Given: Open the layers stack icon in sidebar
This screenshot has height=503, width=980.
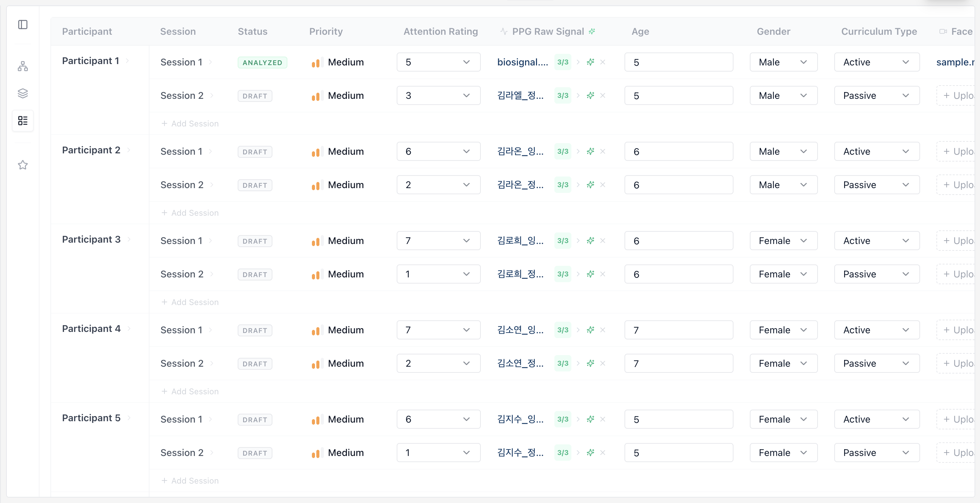Looking at the screenshot, I should (23, 93).
